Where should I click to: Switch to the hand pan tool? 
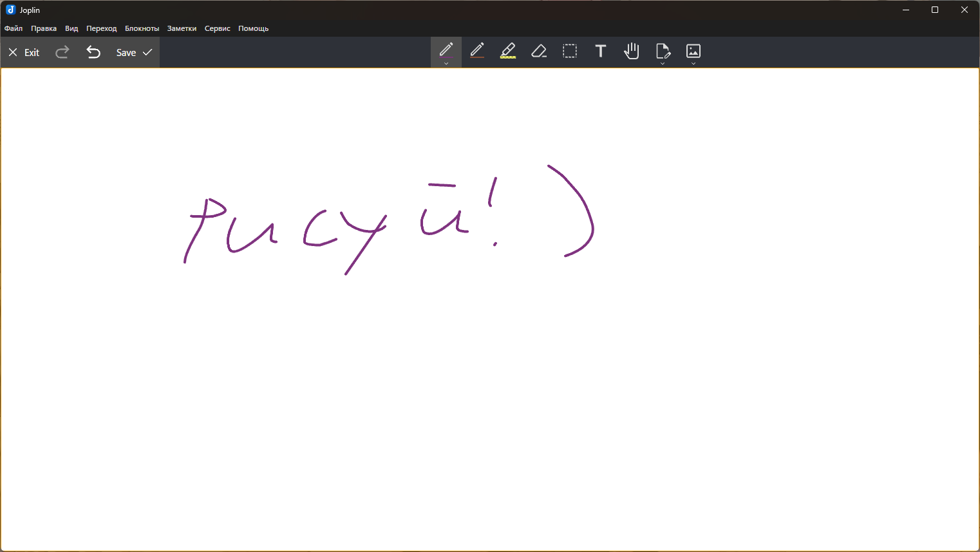pyautogui.click(x=631, y=51)
